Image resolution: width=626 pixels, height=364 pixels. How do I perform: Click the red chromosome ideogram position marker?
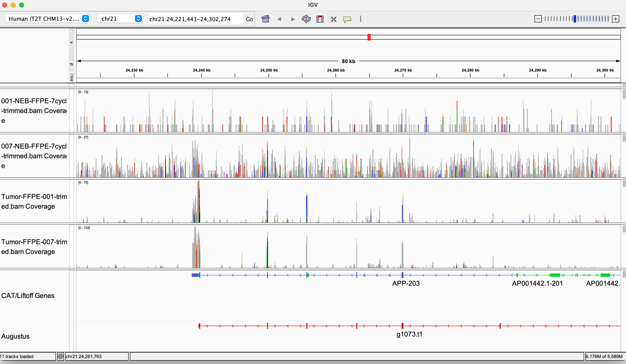[x=369, y=37]
